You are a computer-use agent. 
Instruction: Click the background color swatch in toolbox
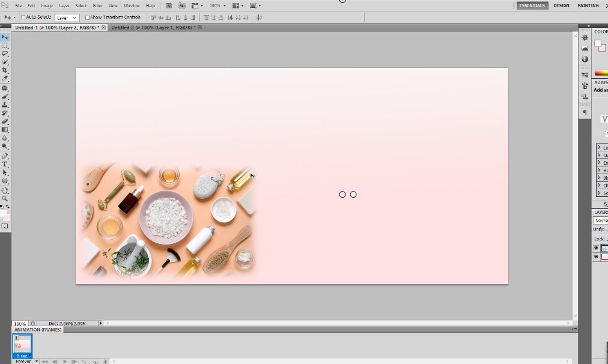coord(7,218)
